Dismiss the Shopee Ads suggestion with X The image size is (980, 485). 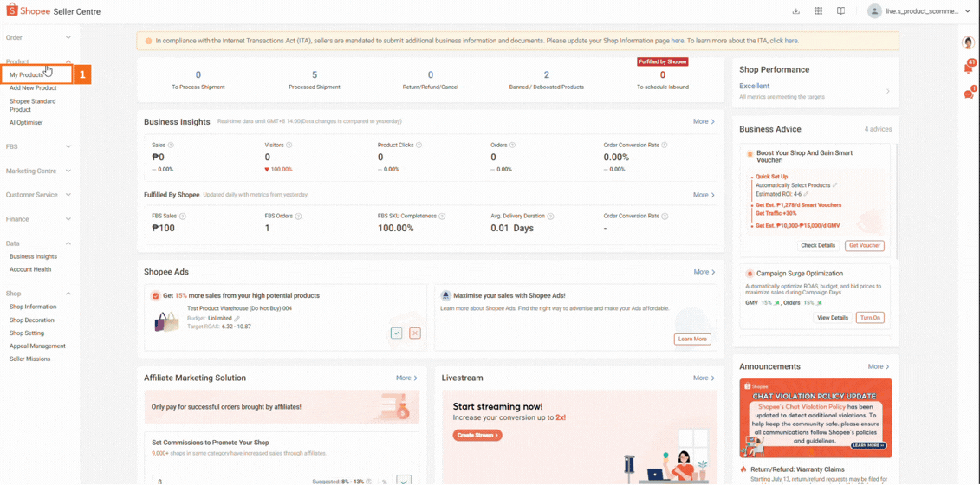[x=415, y=333]
